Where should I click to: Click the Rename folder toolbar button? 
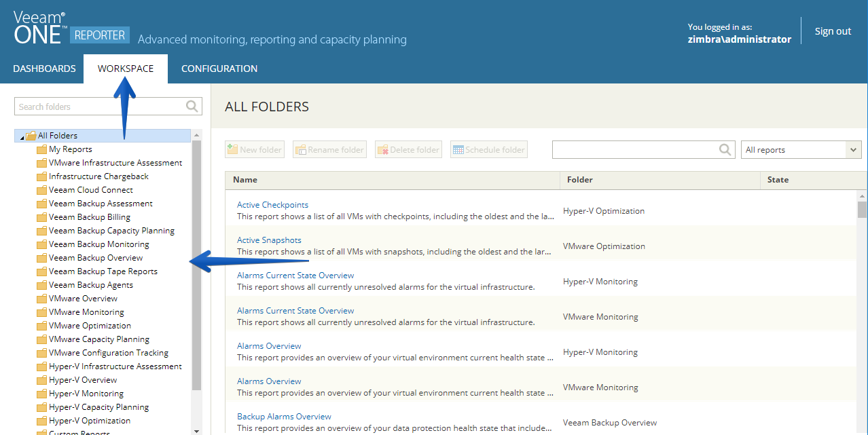[329, 150]
